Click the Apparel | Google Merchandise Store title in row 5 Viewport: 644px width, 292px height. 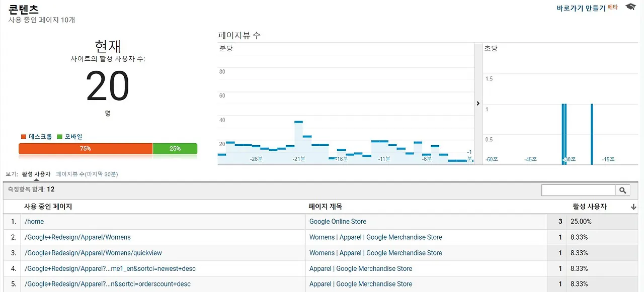361,284
